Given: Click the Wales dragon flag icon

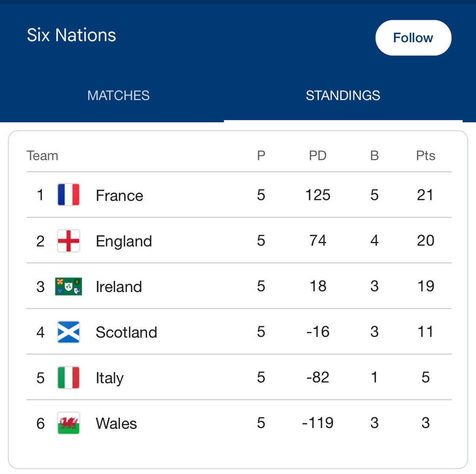Looking at the screenshot, I should tap(68, 423).
